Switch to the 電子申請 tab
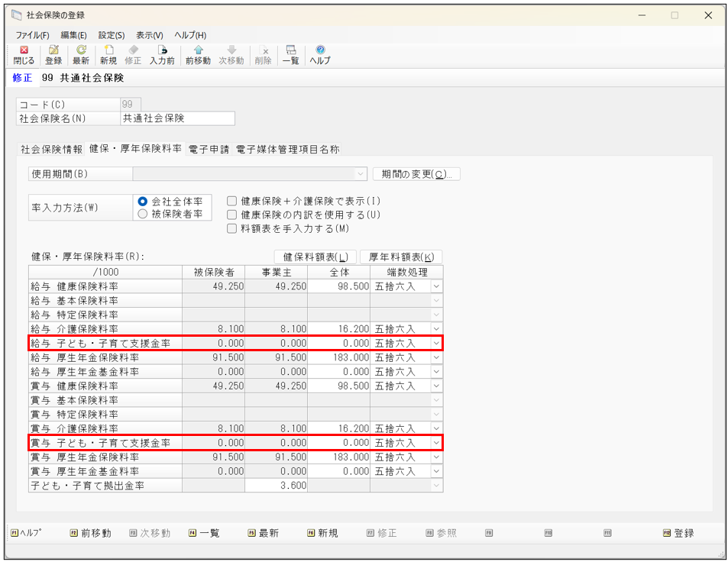 [x=209, y=150]
